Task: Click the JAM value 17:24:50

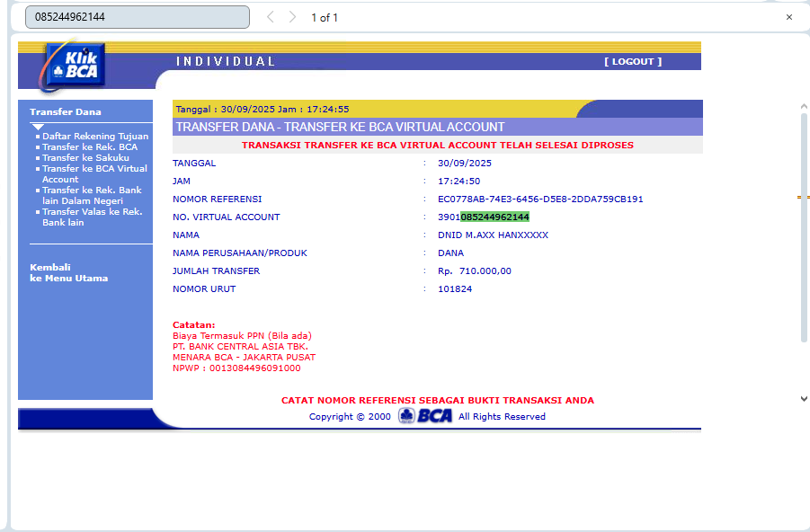Action: click(458, 182)
